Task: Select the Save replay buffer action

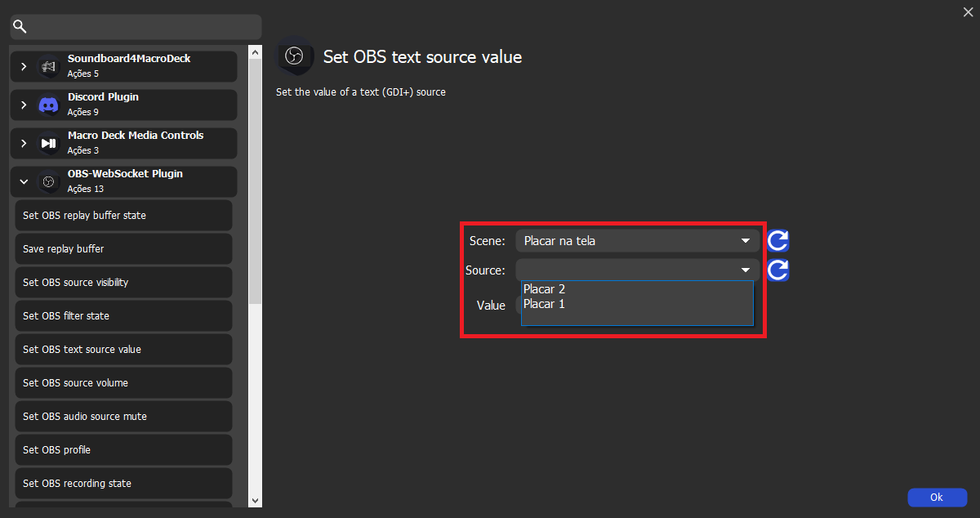Action: 122,248
